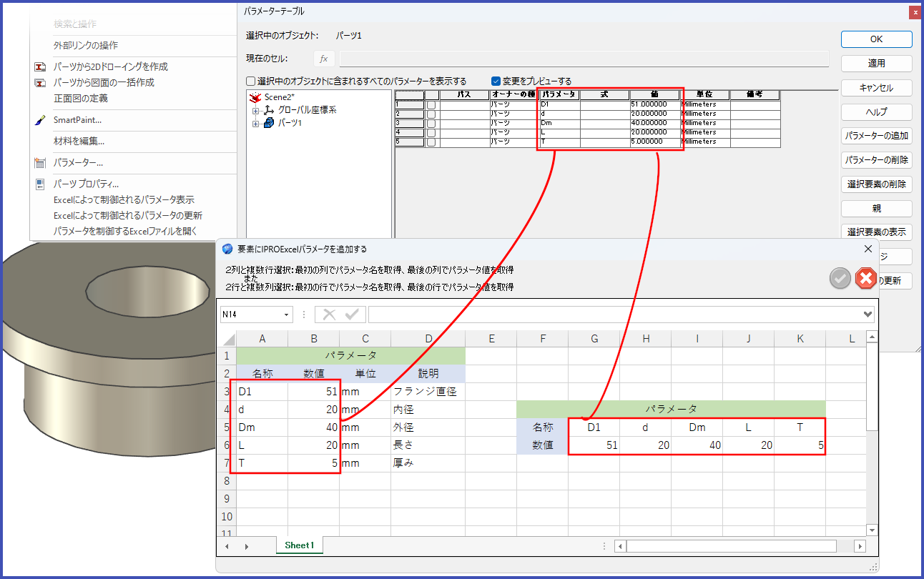924x579 pixels.
Task: Click the Dm cell in column A
Action: 262,427
